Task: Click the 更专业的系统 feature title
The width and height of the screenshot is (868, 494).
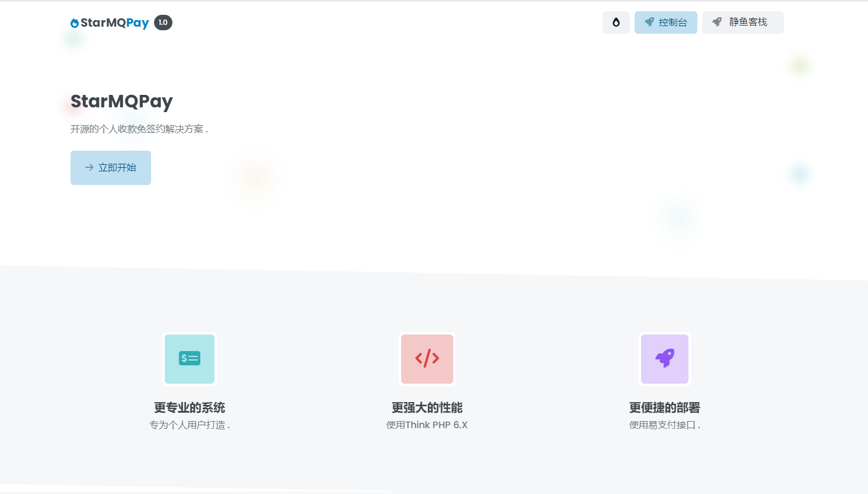Action: click(x=190, y=407)
